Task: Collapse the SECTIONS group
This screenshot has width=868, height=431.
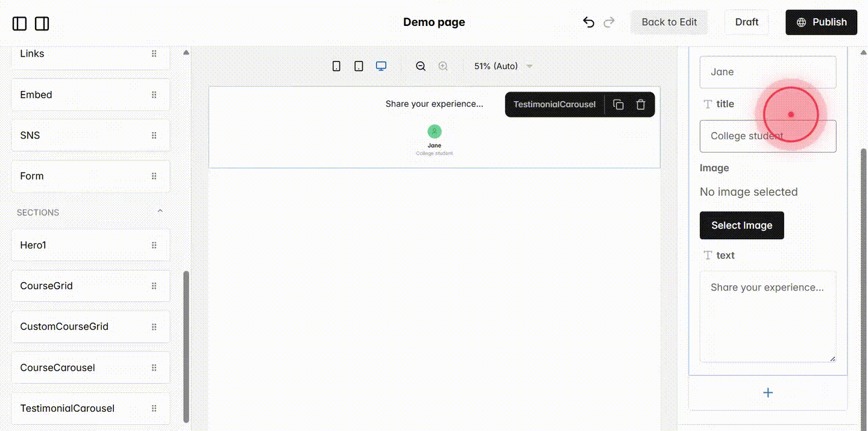Action: [160, 211]
